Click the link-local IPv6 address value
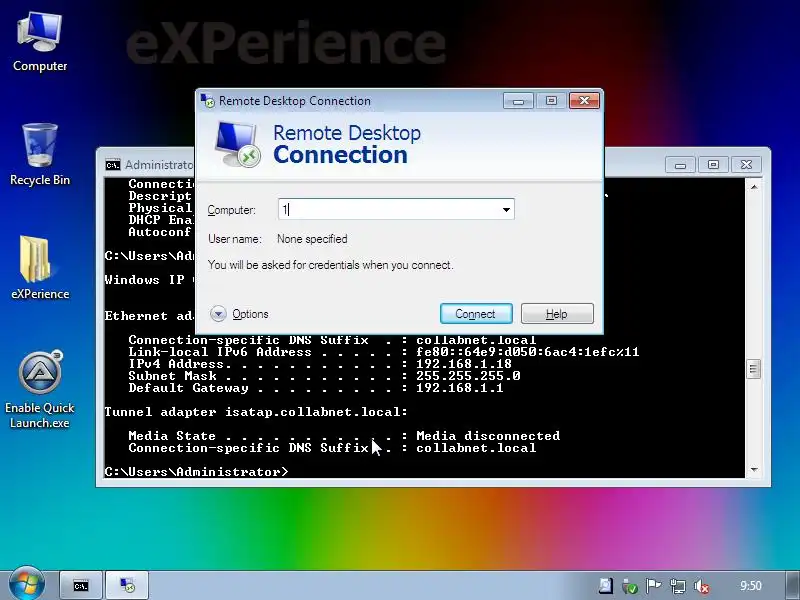 [528, 352]
